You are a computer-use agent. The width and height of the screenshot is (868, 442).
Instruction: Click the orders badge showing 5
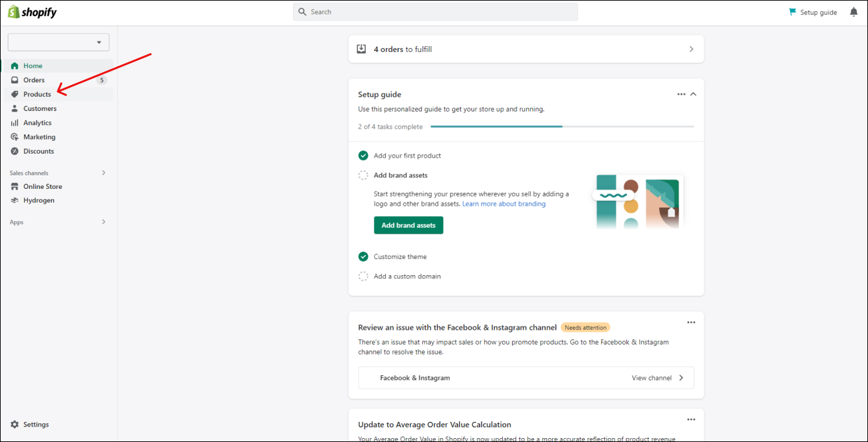pos(101,80)
